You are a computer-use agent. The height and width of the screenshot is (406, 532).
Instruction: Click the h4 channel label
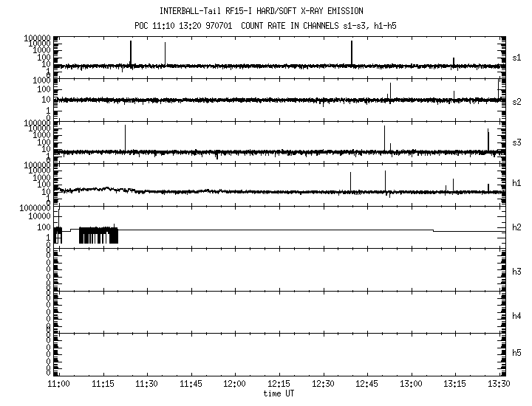[517, 316]
